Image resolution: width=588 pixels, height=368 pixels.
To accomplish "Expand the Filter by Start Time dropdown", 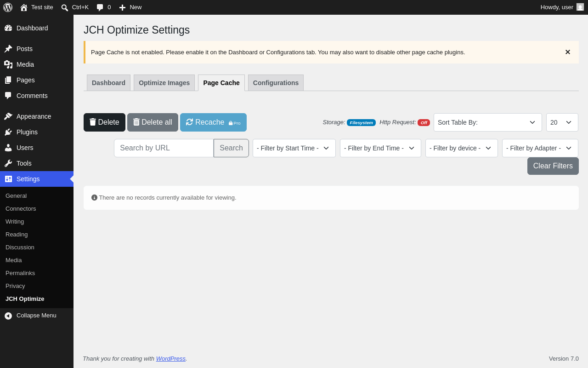I will pyautogui.click(x=294, y=148).
